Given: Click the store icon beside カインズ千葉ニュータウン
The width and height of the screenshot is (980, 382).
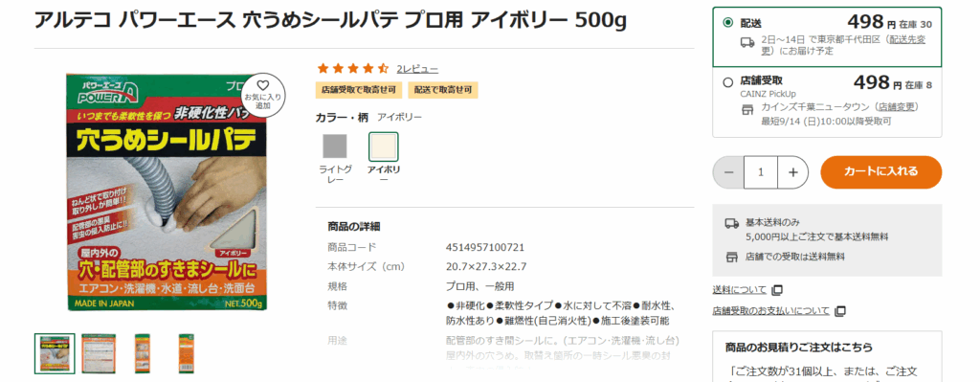Looking at the screenshot, I should tap(746, 110).
